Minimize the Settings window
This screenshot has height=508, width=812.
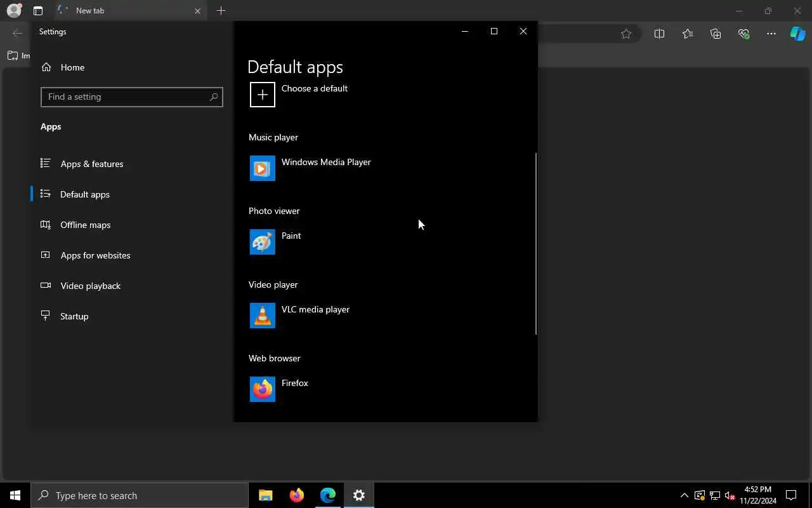pyautogui.click(x=465, y=31)
